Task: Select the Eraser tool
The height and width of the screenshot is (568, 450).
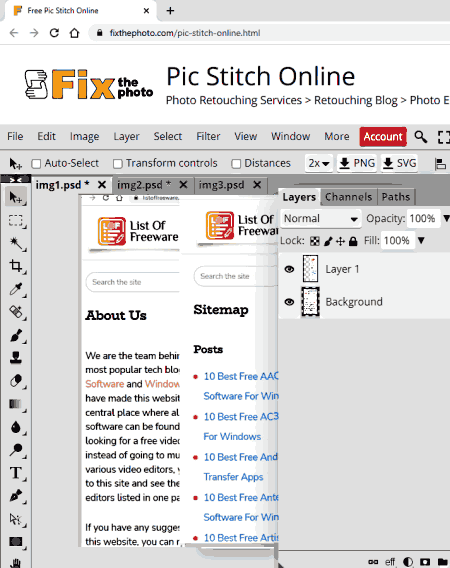Action: click(x=16, y=380)
